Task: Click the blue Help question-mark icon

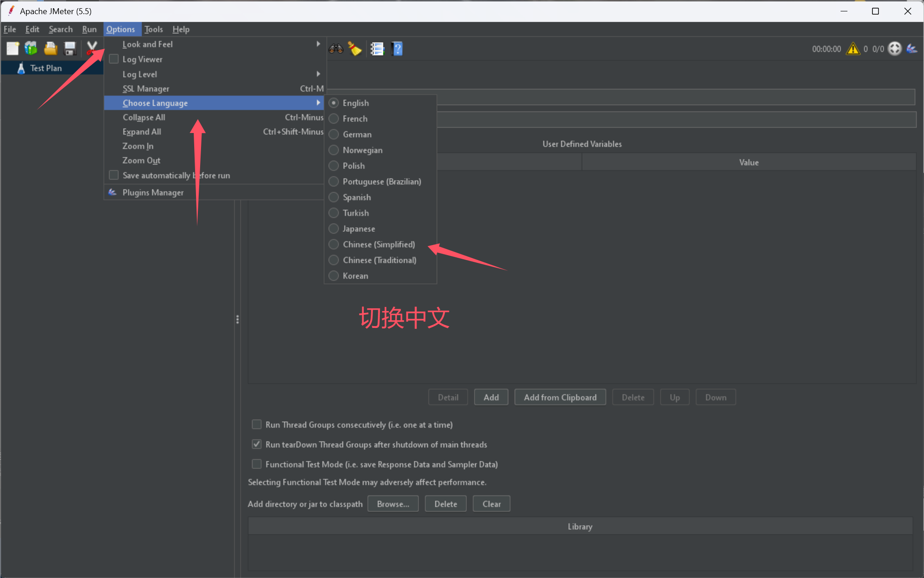Action: point(397,48)
